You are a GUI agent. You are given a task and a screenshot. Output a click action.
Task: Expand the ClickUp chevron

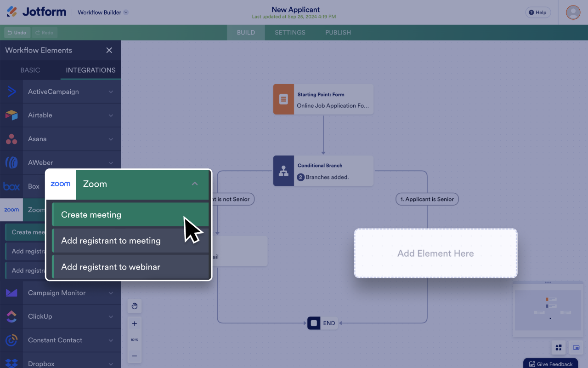[x=111, y=317]
